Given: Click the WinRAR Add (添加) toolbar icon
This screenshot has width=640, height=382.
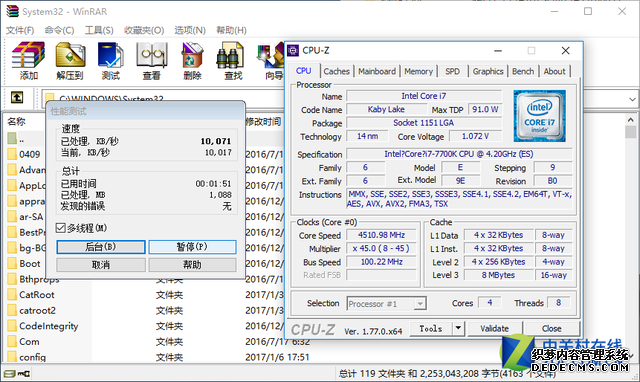Looking at the screenshot, I should (x=28, y=60).
